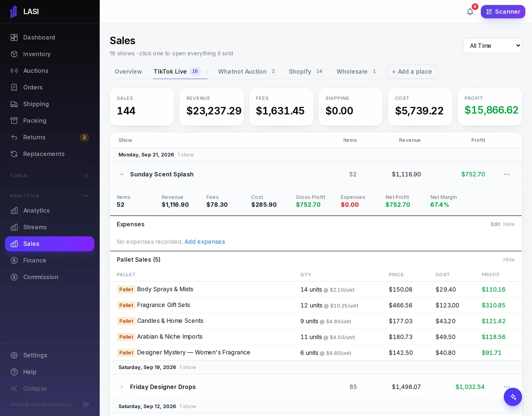
Task: Click the Add a place button
Action: point(412,72)
